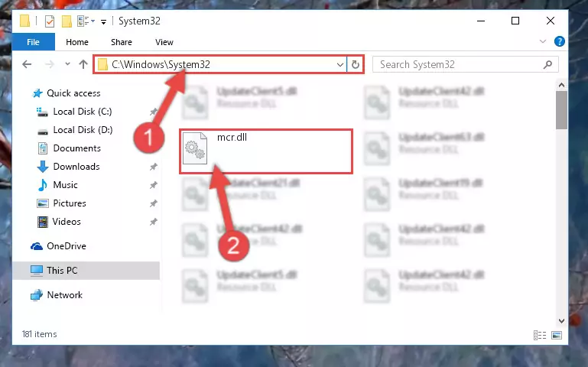Switch to the View tab

tap(164, 42)
